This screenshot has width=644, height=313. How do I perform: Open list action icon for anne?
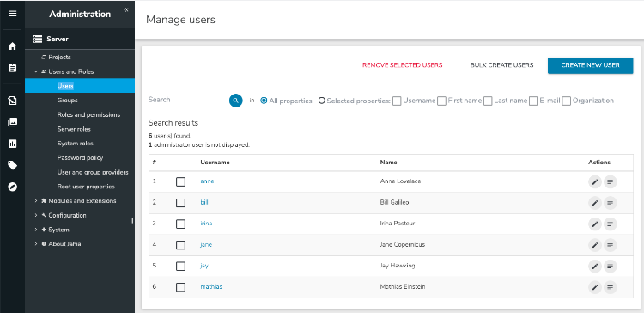pos(611,181)
